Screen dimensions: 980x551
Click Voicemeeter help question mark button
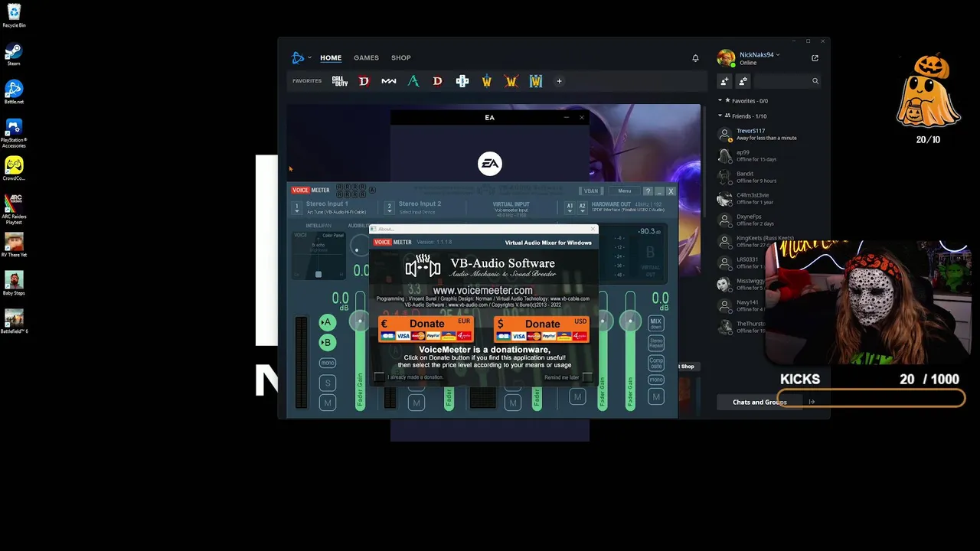pos(648,191)
